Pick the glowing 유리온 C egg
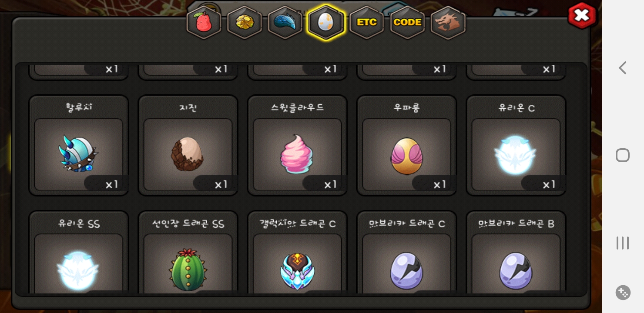Screen dimensions: 644x313 coord(516,146)
